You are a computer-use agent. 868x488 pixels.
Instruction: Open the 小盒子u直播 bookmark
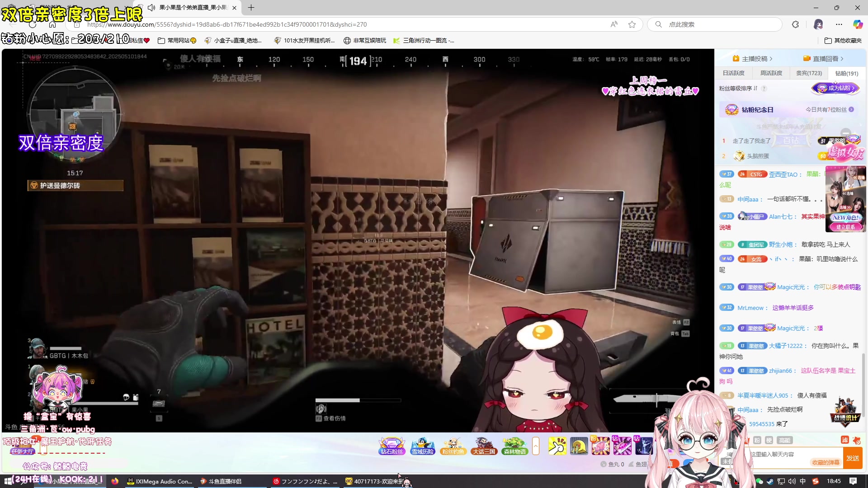tap(233, 41)
